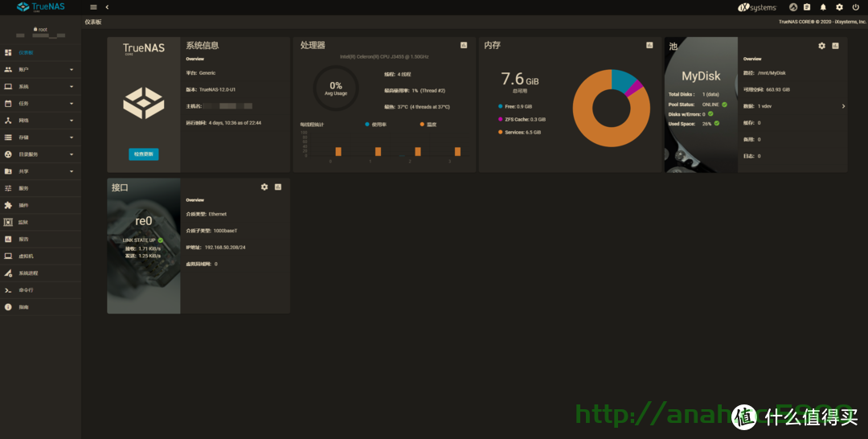868x439 pixels.
Task: Open the 服务 services sidebar item
Action: (x=40, y=188)
